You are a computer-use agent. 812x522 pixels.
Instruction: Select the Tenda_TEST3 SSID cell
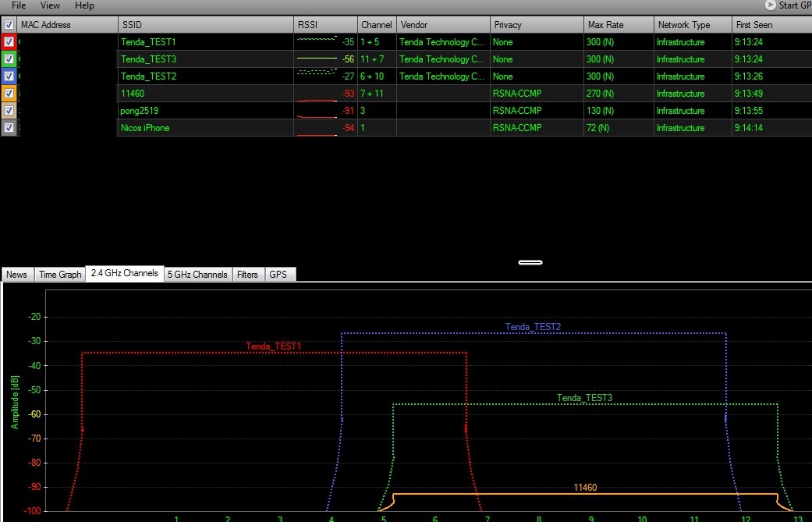click(x=206, y=59)
